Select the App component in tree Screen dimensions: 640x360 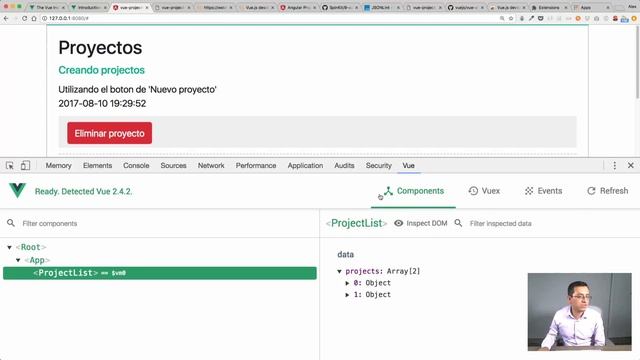coord(37,260)
